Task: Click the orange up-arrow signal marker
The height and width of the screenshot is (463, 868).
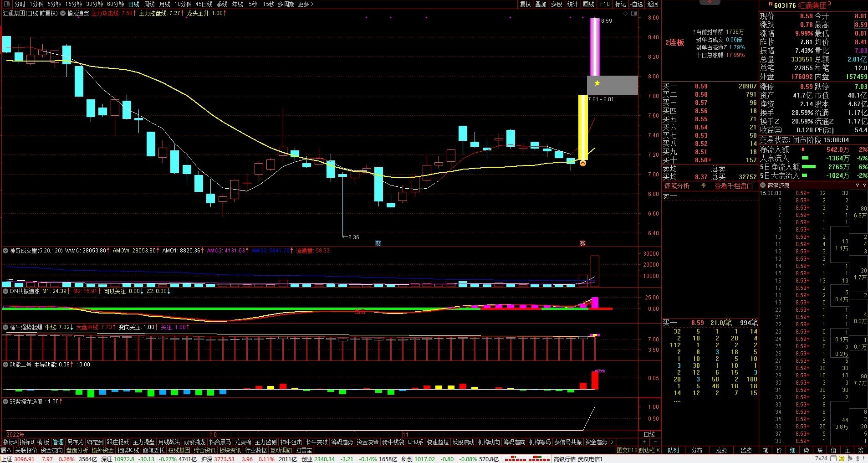Action: [582, 163]
